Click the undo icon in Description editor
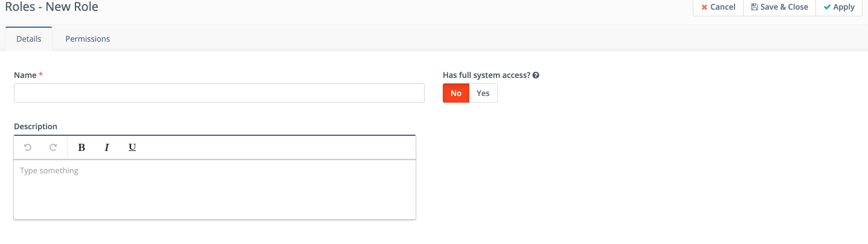868x244 pixels. coord(28,147)
